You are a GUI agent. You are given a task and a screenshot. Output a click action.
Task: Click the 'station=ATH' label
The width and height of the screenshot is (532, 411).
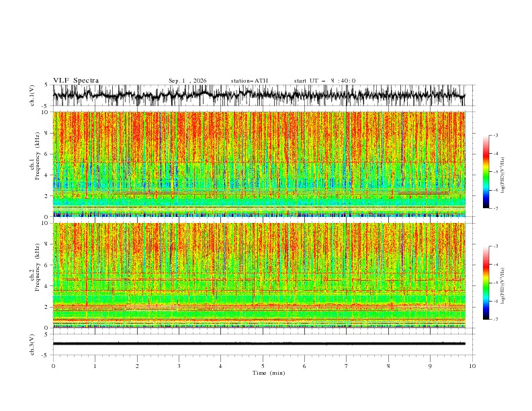click(x=249, y=81)
